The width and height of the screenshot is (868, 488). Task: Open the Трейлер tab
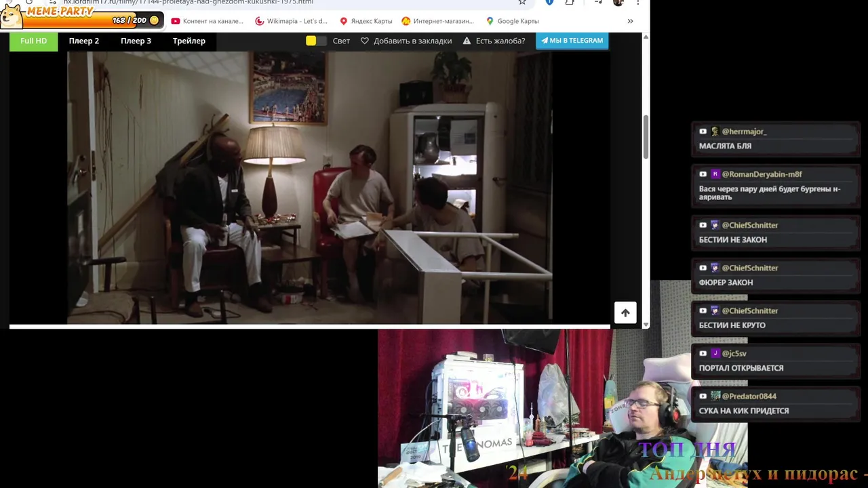coord(189,41)
